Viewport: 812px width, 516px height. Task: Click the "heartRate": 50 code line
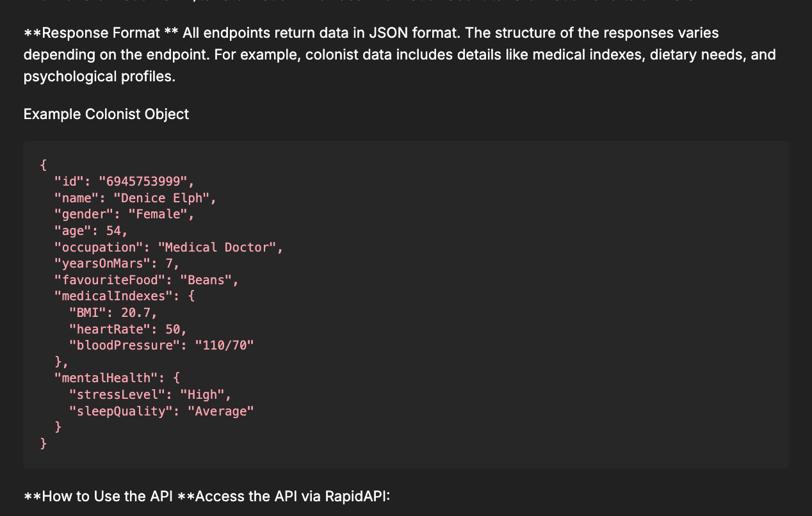[128, 329]
